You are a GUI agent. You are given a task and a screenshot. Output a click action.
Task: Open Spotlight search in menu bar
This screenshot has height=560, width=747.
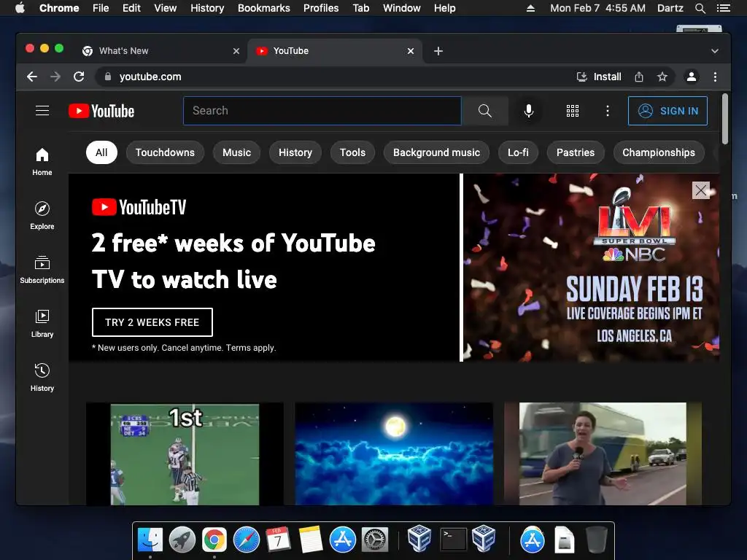point(700,8)
